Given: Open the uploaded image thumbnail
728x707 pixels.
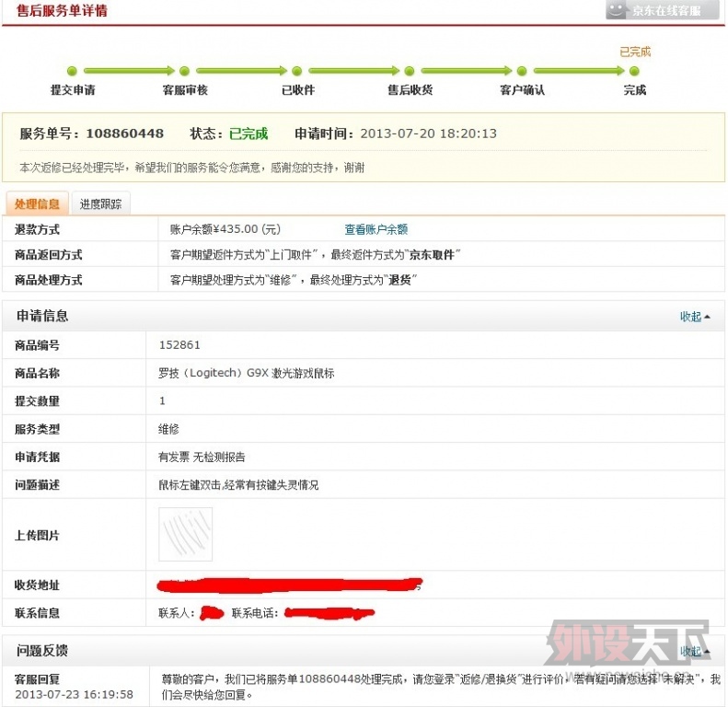Looking at the screenshot, I should pos(185,534).
